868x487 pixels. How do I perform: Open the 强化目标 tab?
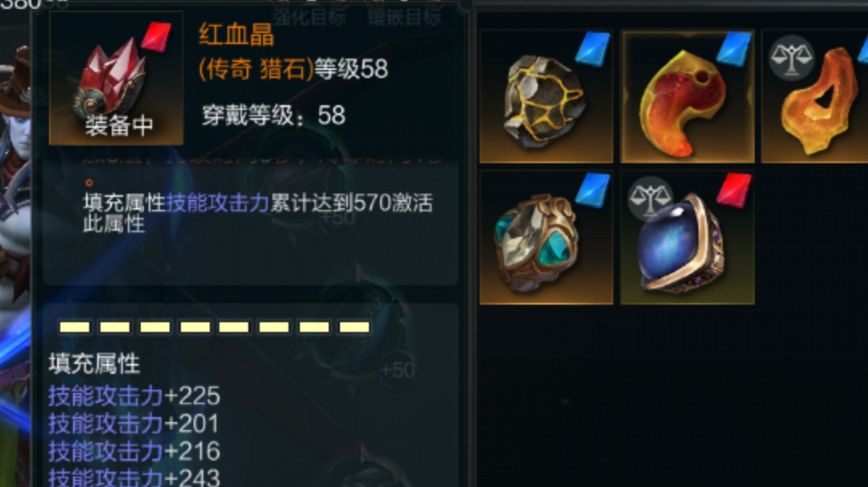click(309, 18)
